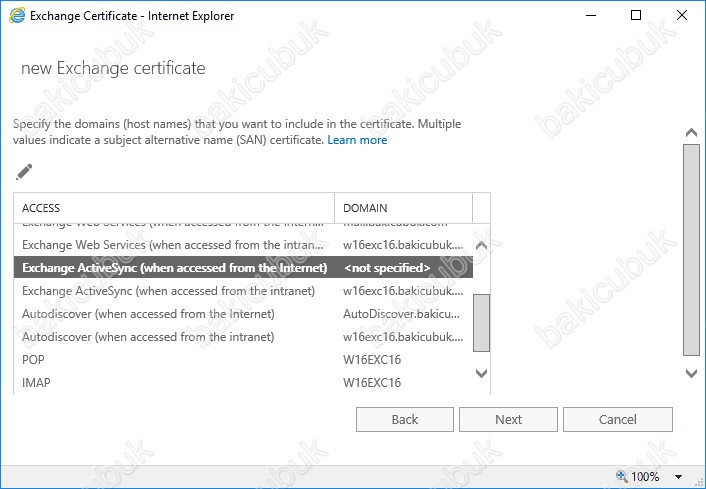This screenshot has height=489, width=706.
Task: Open the zoom level dropdown arrow
Action: coord(678,476)
